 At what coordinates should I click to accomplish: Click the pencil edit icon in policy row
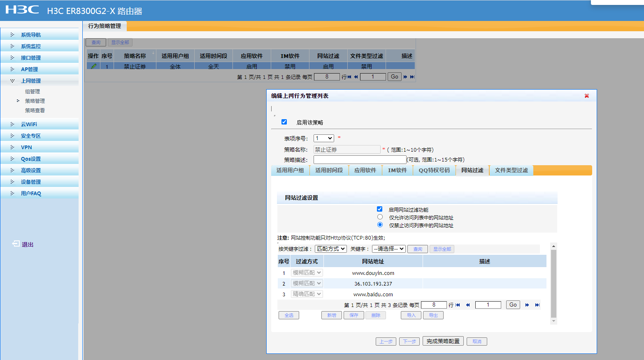93,66
